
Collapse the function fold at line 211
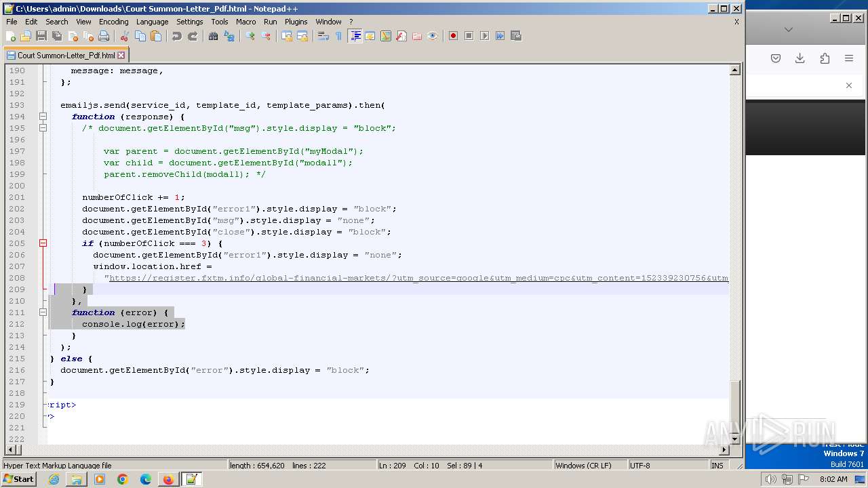coord(43,312)
